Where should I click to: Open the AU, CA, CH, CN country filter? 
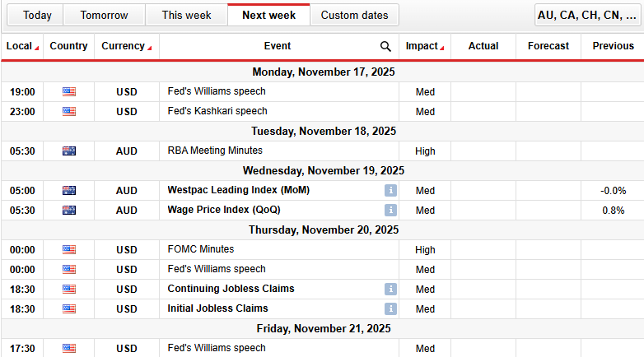tap(587, 15)
